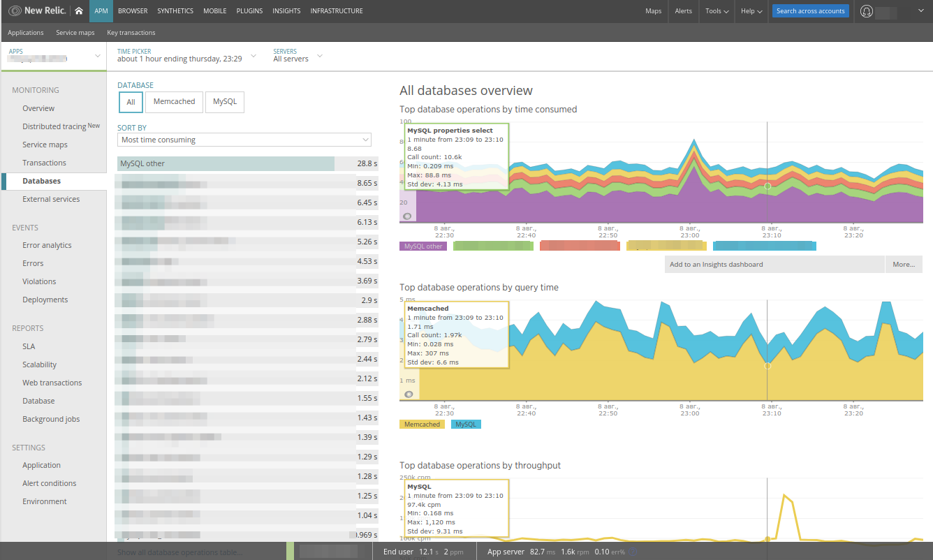Toggle the Memcached legend on query time chart
Viewport: 933px width, 560px height.
point(422,424)
